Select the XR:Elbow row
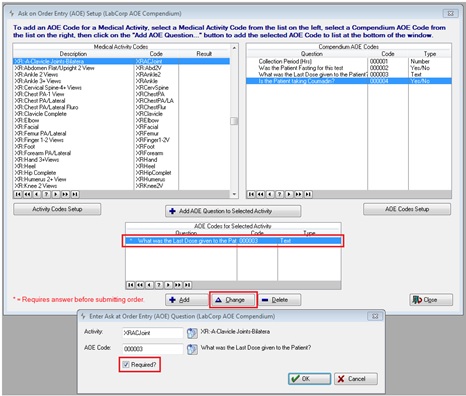 click(x=121, y=120)
